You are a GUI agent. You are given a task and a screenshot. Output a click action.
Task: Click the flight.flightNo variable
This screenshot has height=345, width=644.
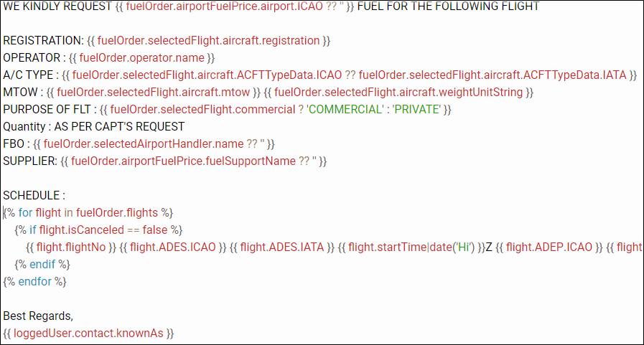(x=71, y=247)
